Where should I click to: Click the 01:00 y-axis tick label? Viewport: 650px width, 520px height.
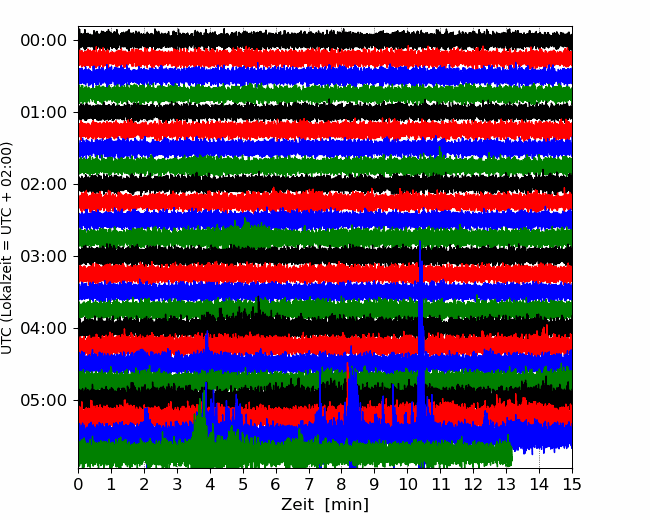[x=44, y=112]
